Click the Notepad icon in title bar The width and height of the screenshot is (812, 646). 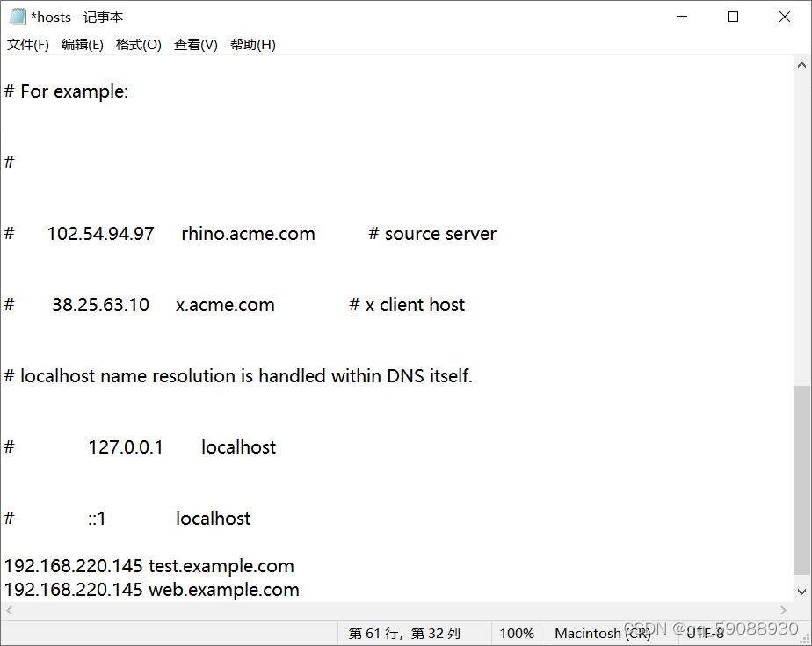point(17,17)
